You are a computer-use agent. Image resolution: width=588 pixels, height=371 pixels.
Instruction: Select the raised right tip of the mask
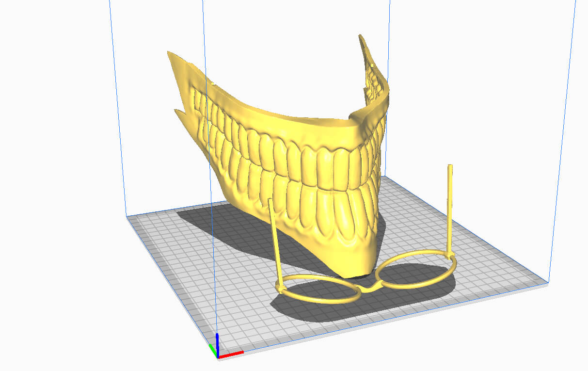click(x=368, y=53)
